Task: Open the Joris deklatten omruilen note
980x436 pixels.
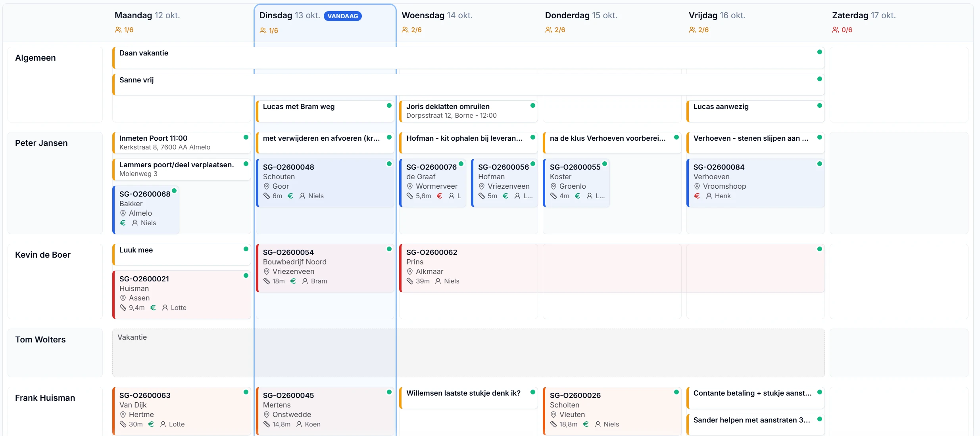Action: point(469,111)
